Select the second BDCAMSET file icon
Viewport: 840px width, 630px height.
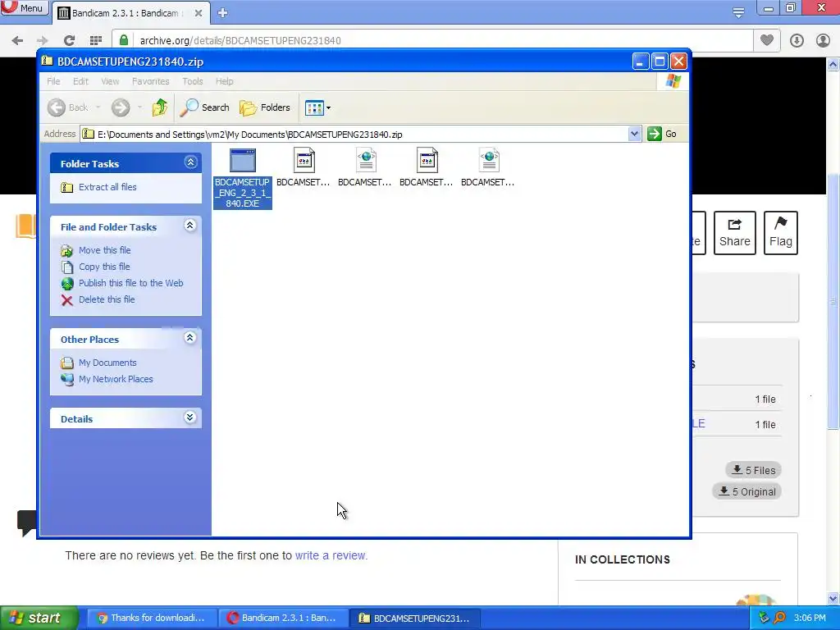[x=304, y=160]
